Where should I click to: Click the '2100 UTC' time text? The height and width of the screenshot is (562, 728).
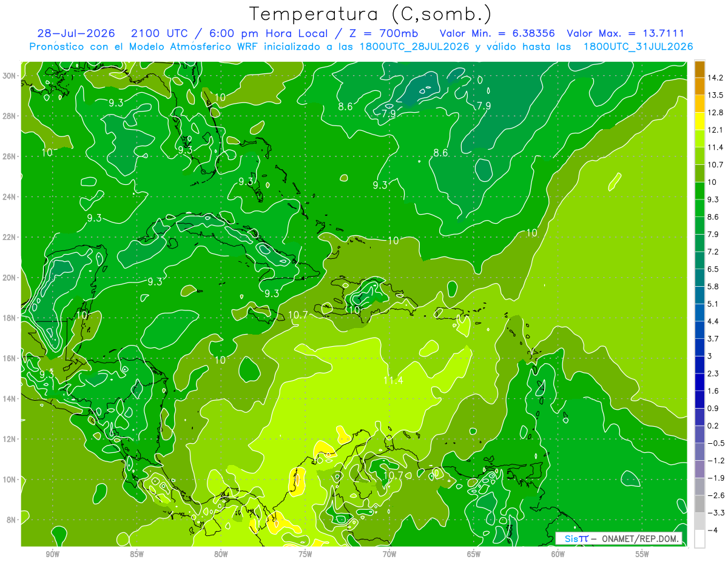tap(160, 33)
